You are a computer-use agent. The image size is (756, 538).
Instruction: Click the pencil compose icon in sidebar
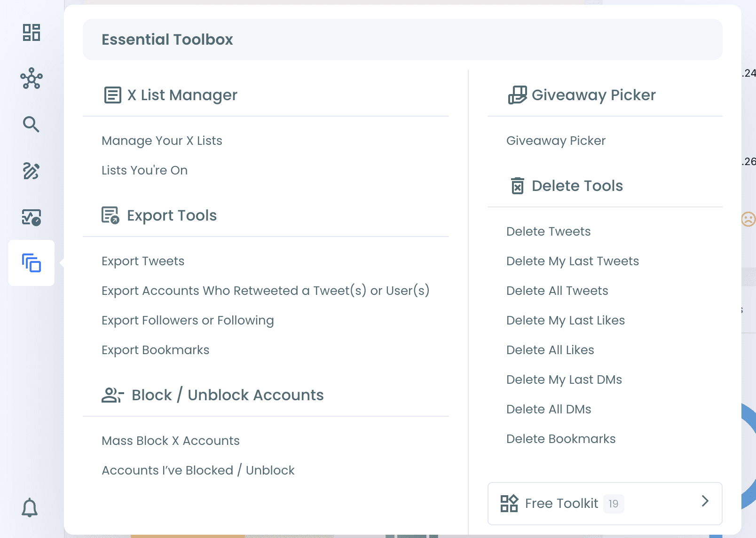click(31, 171)
